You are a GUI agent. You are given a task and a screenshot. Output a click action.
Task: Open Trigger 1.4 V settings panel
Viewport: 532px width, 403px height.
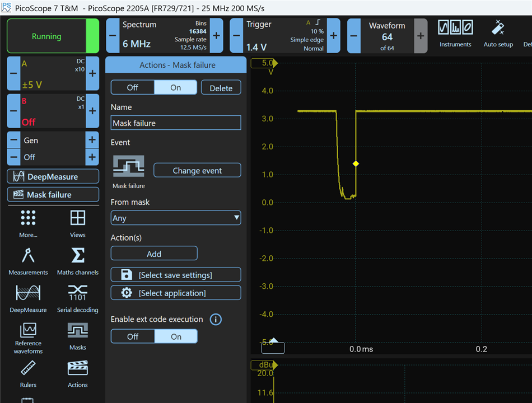(285, 36)
